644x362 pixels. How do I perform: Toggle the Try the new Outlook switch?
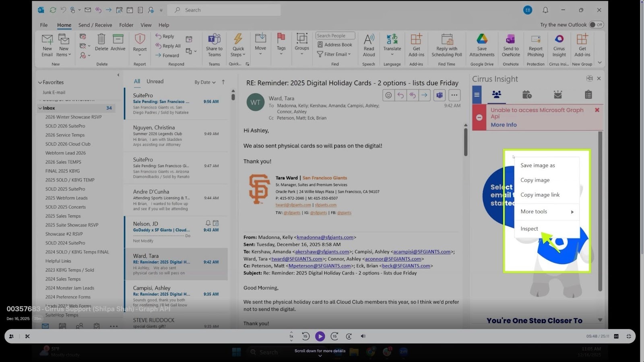tap(596, 25)
